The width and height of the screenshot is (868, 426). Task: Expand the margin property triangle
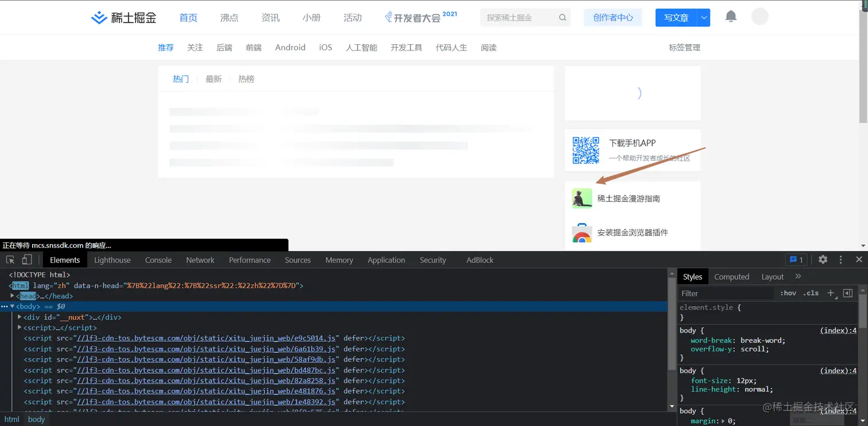click(723, 421)
